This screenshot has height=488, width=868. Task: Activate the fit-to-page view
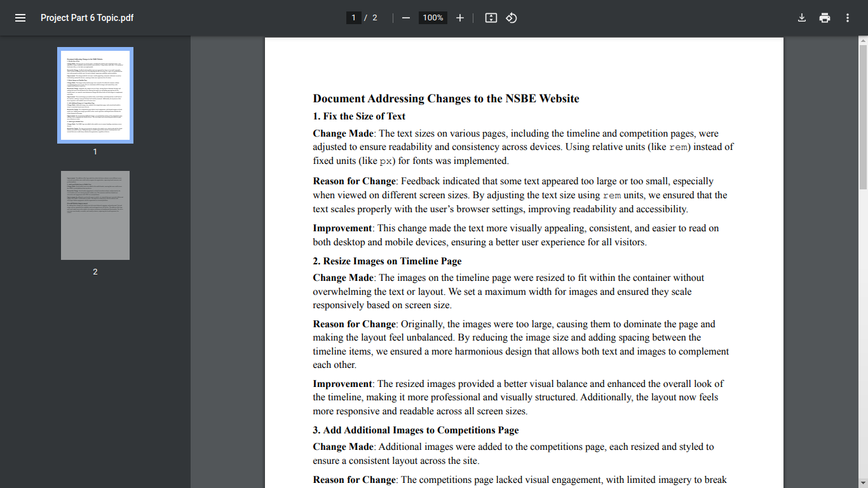(491, 18)
